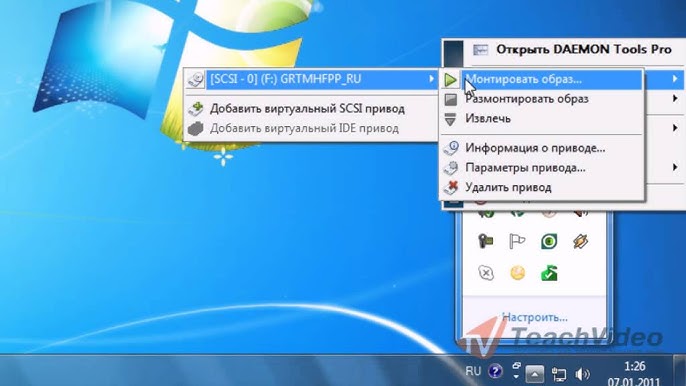
Task: Click the eject icon beside Извлечь
Action: pos(450,119)
